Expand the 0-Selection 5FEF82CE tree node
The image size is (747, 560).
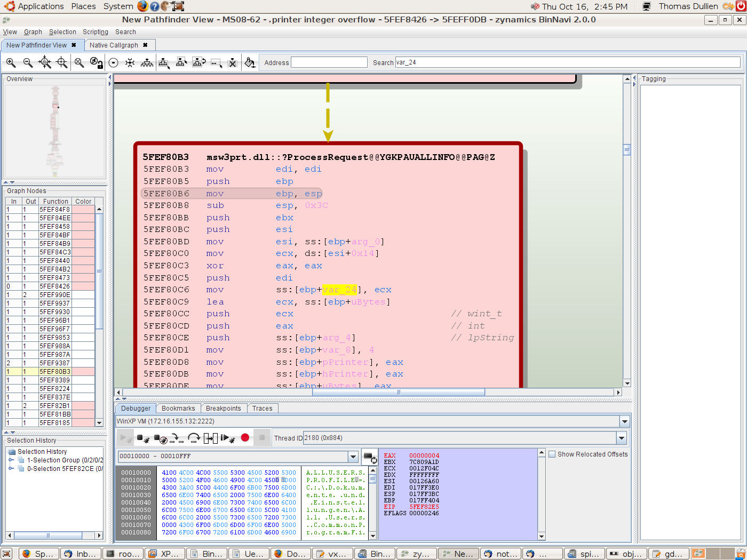click(x=11, y=469)
